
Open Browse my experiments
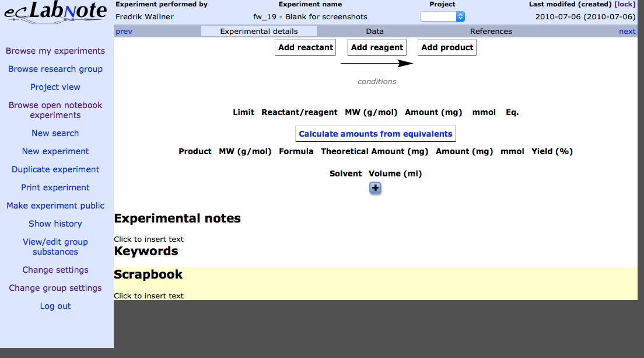pos(55,51)
